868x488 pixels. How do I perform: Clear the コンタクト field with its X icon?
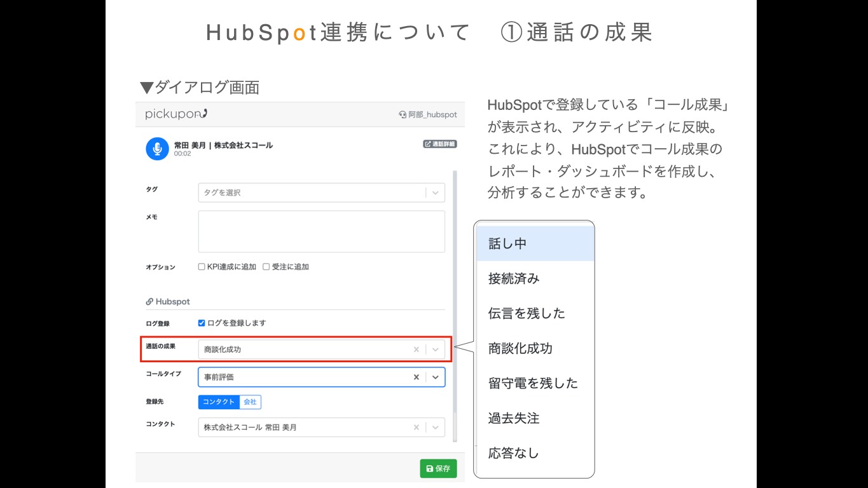pyautogui.click(x=416, y=427)
